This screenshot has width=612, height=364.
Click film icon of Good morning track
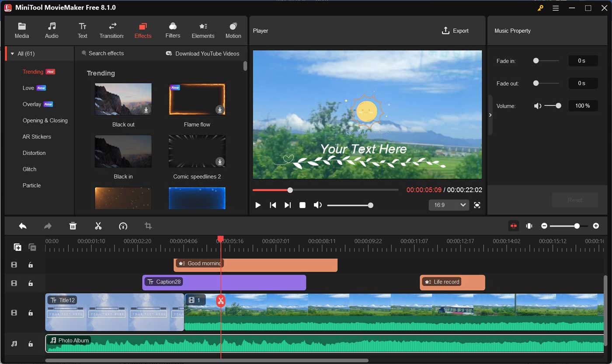(x=14, y=265)
